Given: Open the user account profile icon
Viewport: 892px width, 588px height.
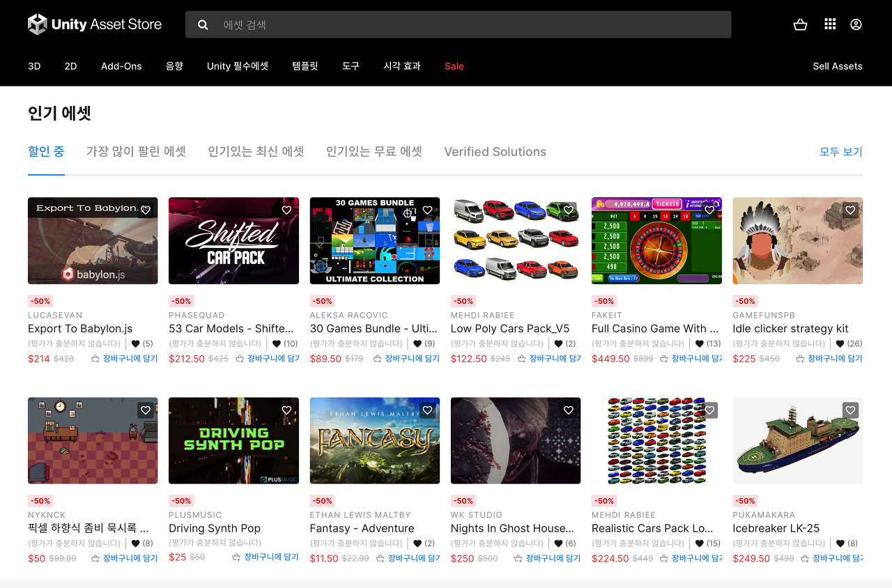Looking at the screenshot, I should click(x=856, y=24).
